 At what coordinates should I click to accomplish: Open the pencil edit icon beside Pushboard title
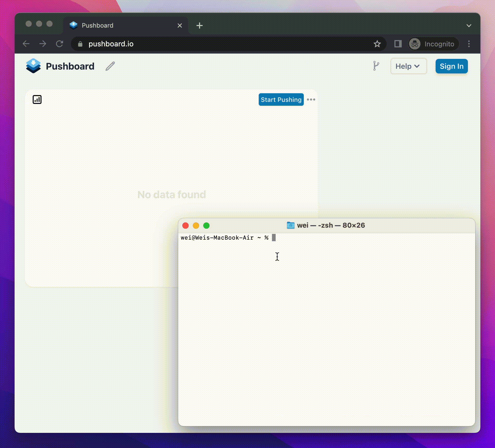[x=110, y=66]
